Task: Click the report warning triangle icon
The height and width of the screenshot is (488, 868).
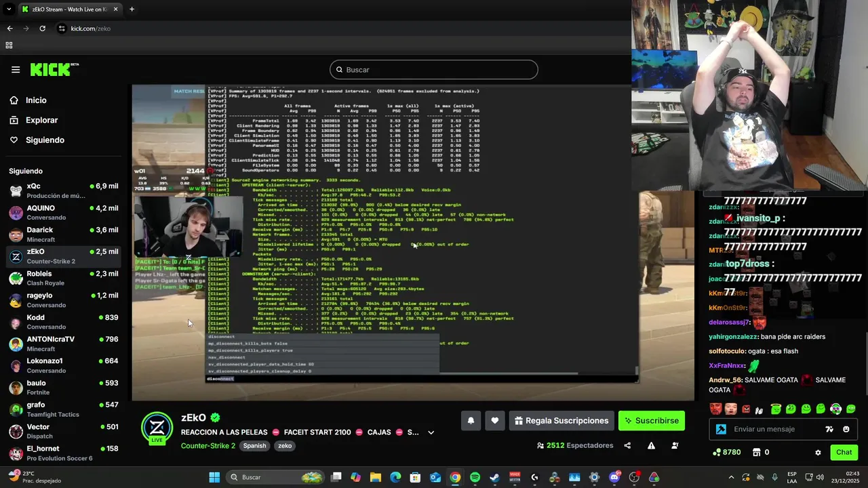Action: (x=651, y=446)
